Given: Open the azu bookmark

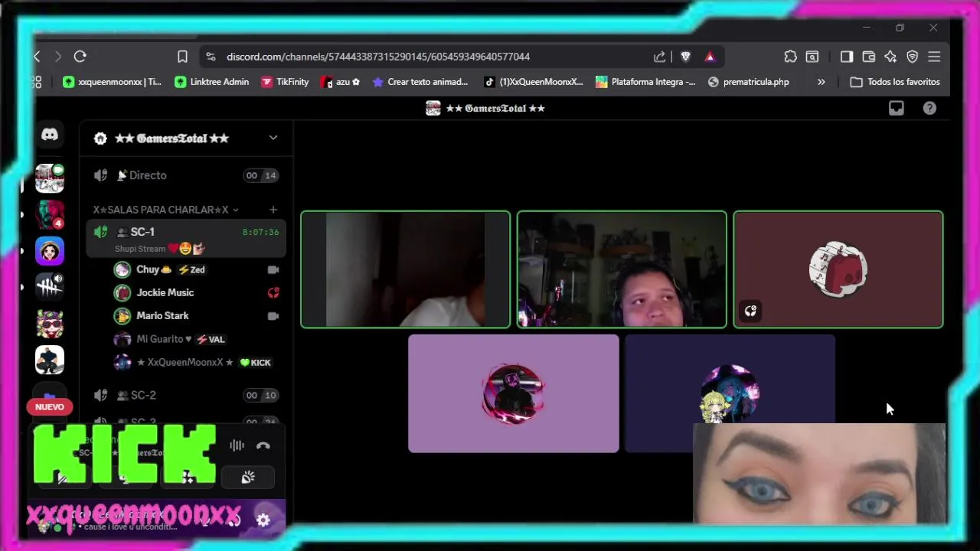Looking at the screenshot, I should pos(340,82).
